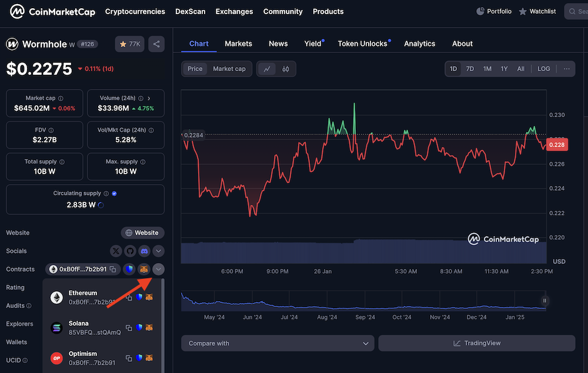The image size is (588, 373).
Task: Switch to the Markets tab
Action: tap(238, 44)
